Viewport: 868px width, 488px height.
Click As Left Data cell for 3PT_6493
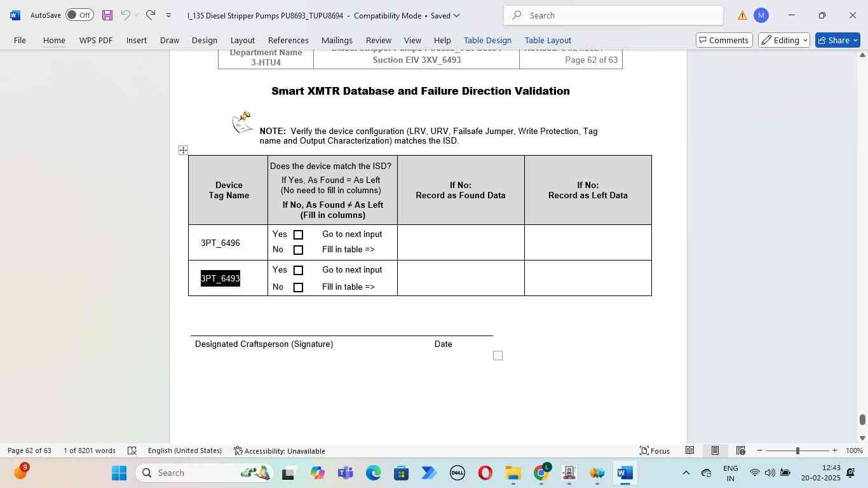click(588, 278)
